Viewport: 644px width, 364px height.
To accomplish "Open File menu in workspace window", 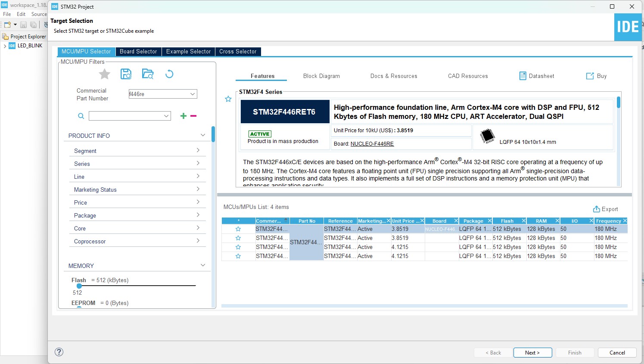I will 7,14.
